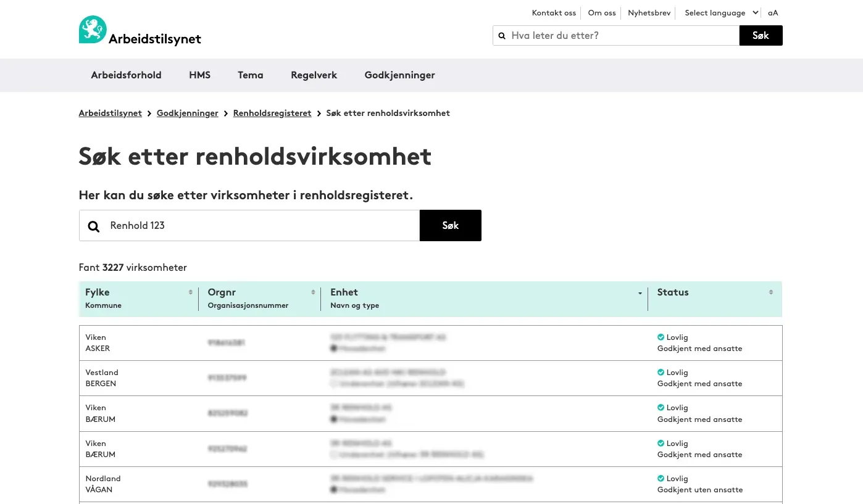The height and width of the screenshot is (504, 863).
Task: Click the magnifier icon in the top search bar
Action: click(502, 36)
